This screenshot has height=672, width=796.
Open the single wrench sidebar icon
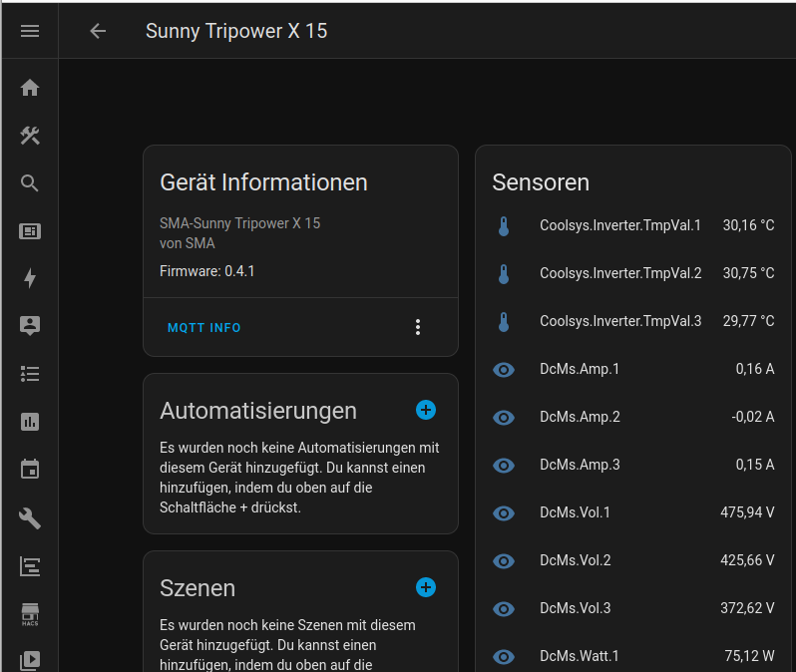(x=30, y=518)
